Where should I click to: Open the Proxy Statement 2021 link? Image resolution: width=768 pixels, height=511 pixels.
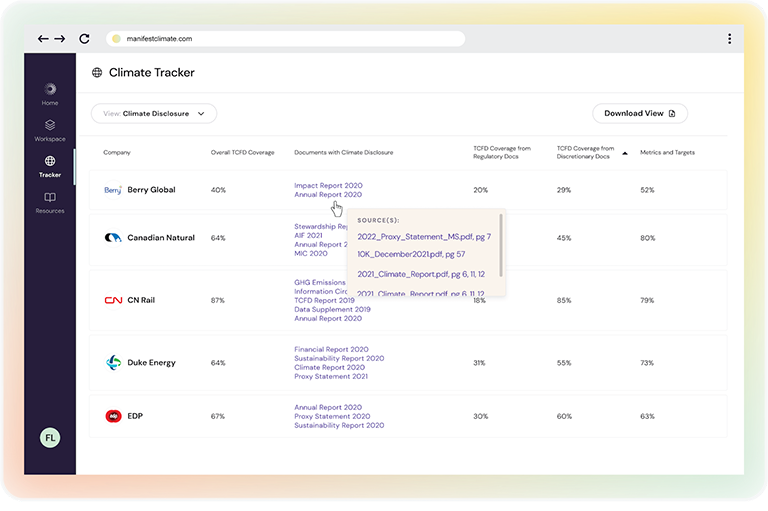pos(331,376)
